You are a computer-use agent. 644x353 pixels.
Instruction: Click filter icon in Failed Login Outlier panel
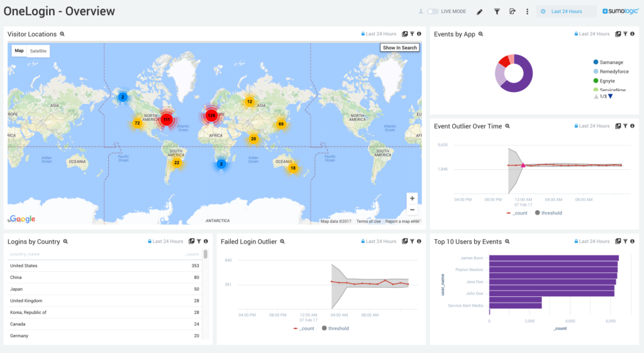(x=412, y=242)
